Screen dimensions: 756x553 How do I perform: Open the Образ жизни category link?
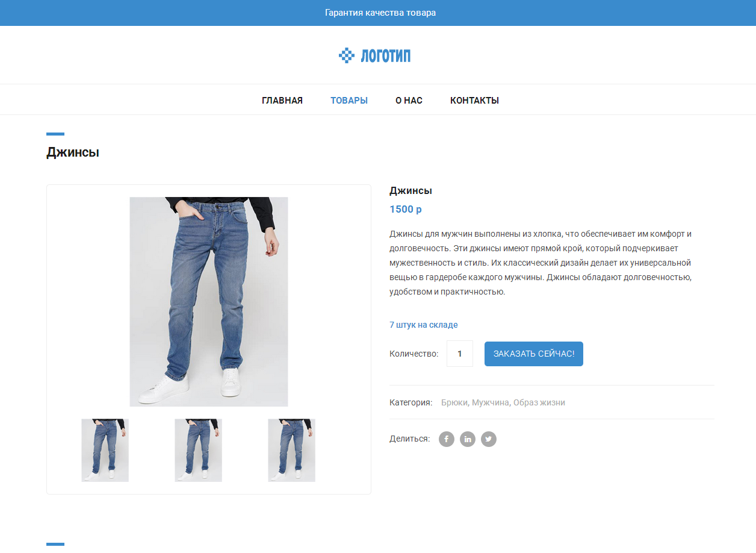tap(539, 402)
